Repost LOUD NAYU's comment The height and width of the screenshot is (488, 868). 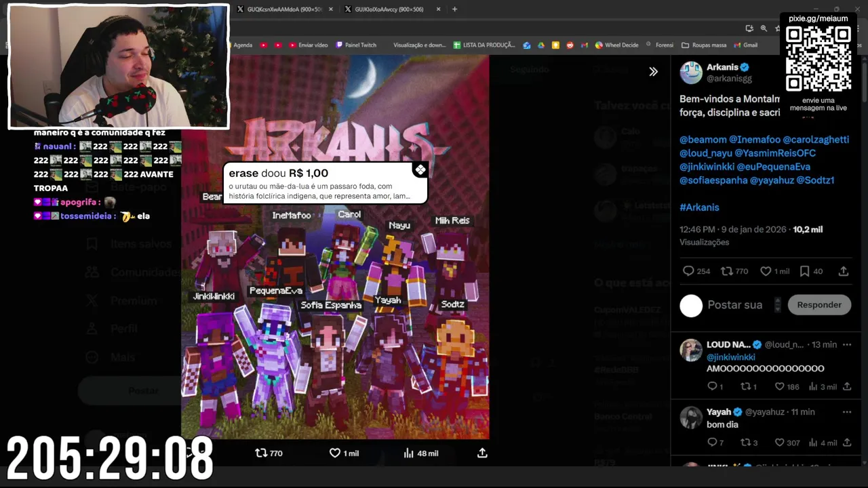745,386
